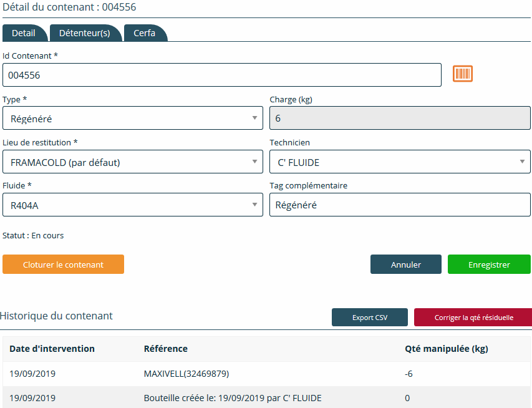This screenshot has width=532, height=408.
Task: Switch to the Détenteur(s) tab
Action: 84,33
